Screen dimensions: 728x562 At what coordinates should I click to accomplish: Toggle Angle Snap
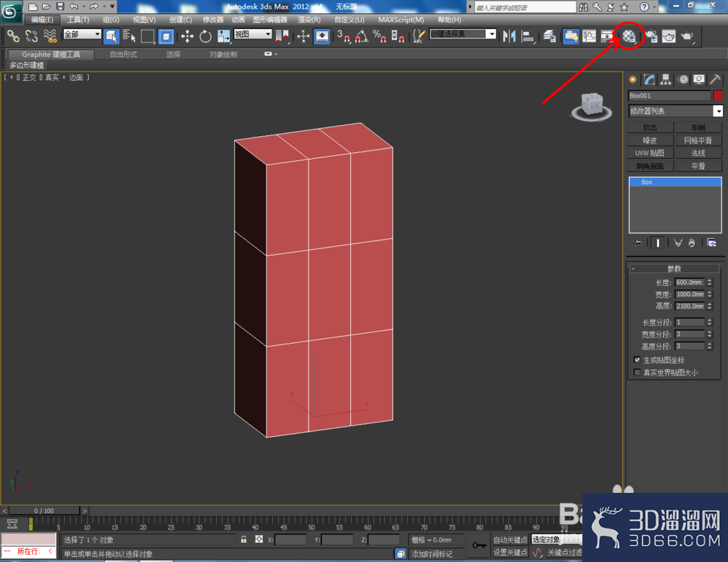362,36
